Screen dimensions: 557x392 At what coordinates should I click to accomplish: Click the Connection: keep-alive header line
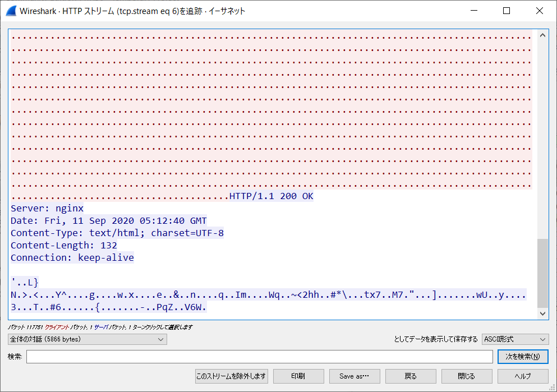click(72, 258)
